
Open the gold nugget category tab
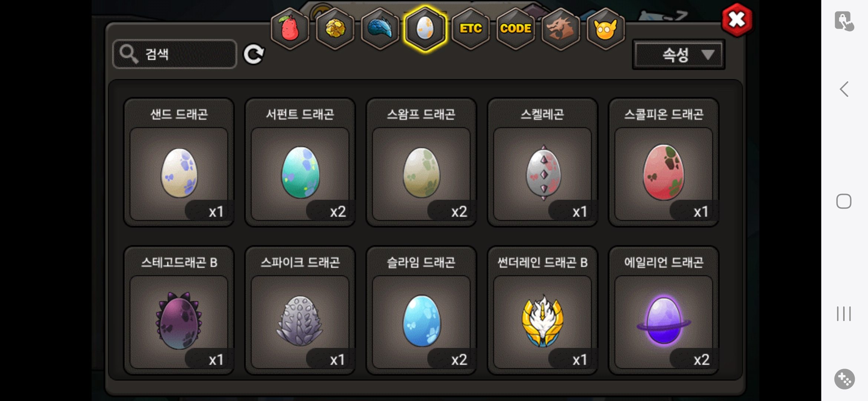point(335,29)
